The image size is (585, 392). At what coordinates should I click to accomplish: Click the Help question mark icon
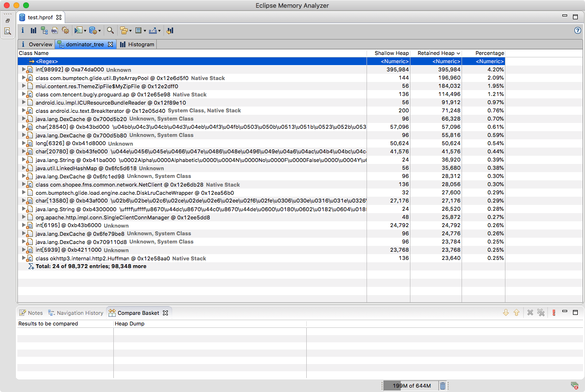[578, 30]
